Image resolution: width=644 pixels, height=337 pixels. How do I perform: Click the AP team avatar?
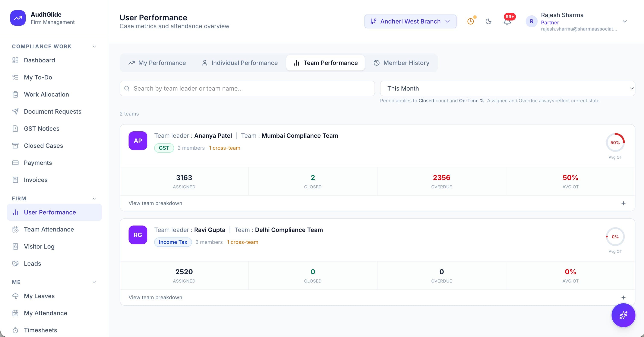[x=138, y=141]
